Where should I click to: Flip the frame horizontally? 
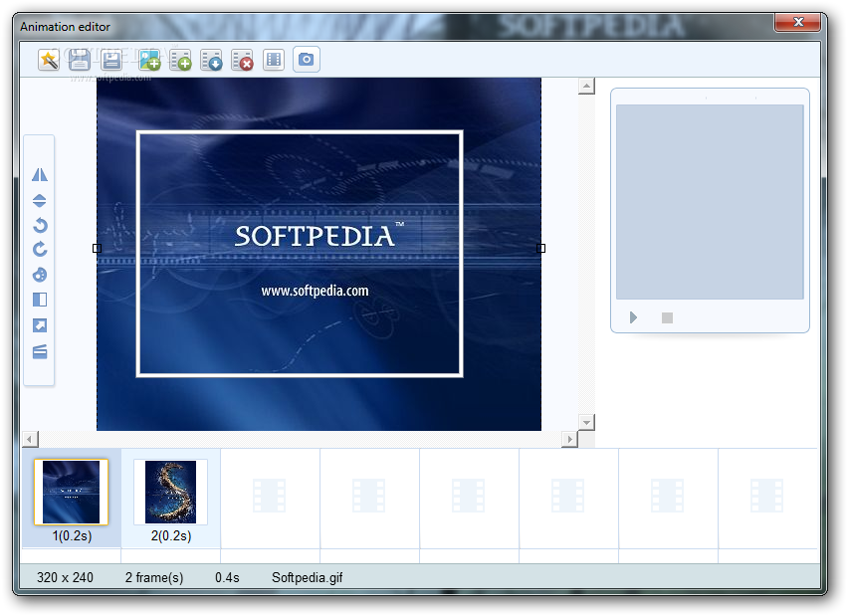click(x=40, y=175)
